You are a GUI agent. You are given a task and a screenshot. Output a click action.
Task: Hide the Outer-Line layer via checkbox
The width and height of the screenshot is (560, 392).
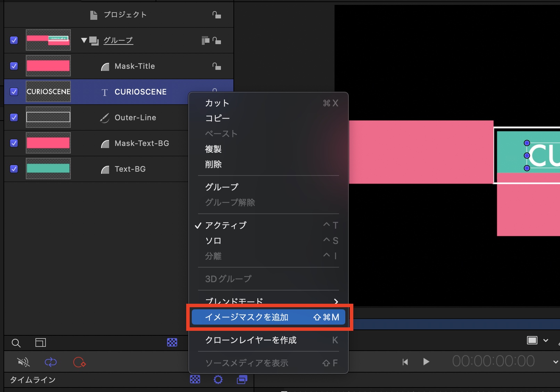14,117
